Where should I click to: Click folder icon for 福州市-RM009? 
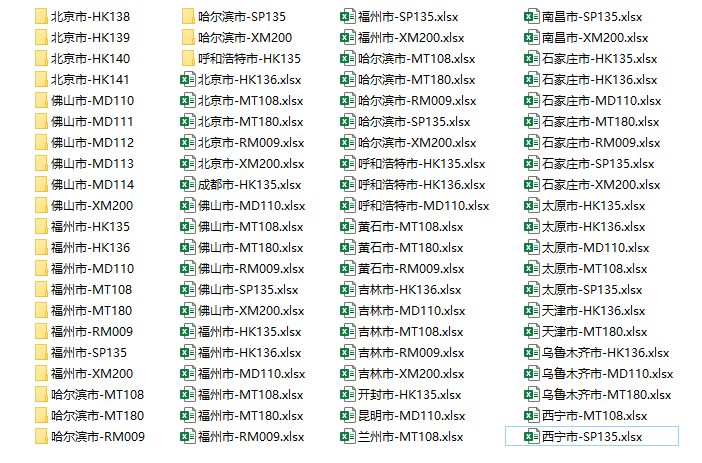click(41, 332)
